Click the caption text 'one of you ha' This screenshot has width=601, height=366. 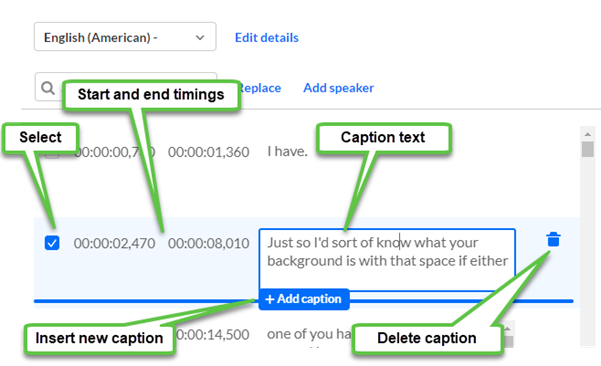coord(309,334)
